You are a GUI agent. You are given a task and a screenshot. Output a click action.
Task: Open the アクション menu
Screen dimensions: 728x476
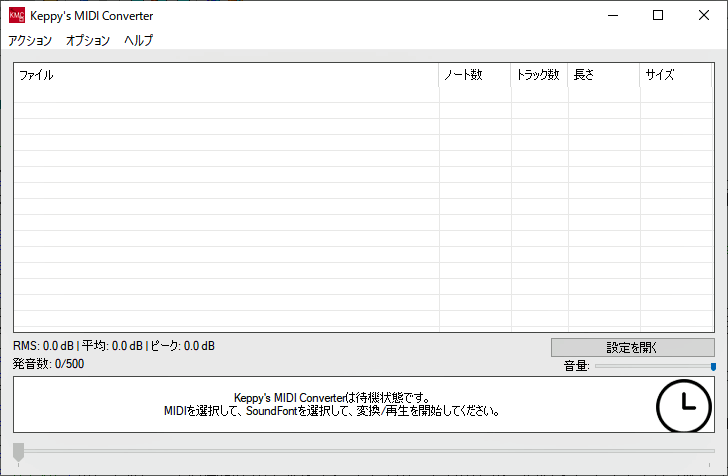[x=30, y=40]
